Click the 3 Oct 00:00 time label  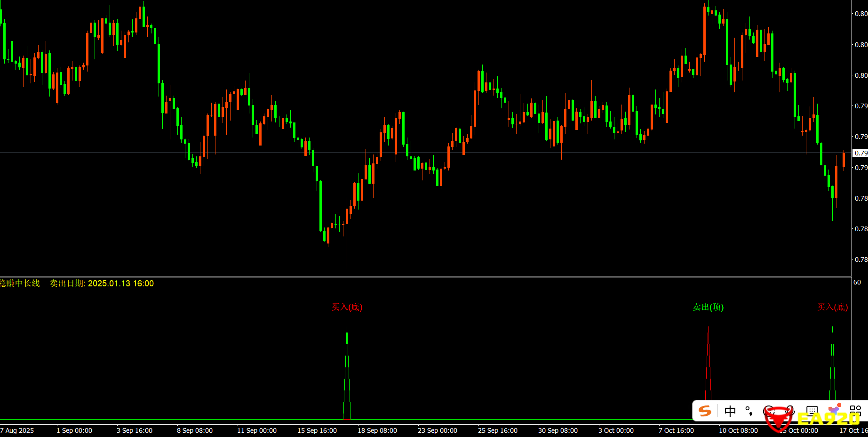click(x=616, y=430)
